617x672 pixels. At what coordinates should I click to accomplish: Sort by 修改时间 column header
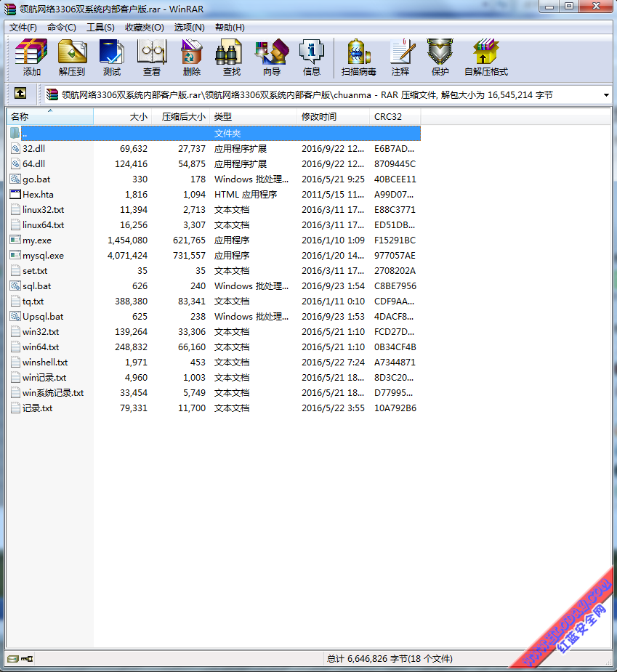tap(333, 116)
